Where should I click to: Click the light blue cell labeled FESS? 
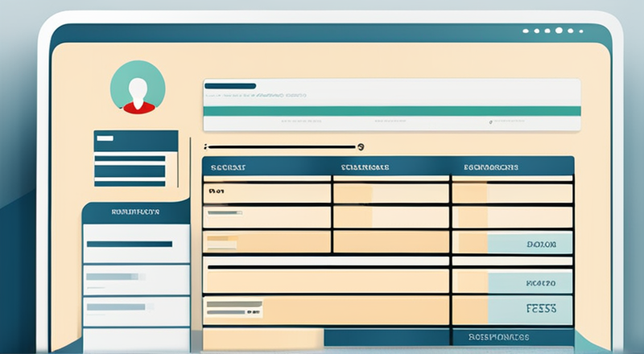pos(530,309)
